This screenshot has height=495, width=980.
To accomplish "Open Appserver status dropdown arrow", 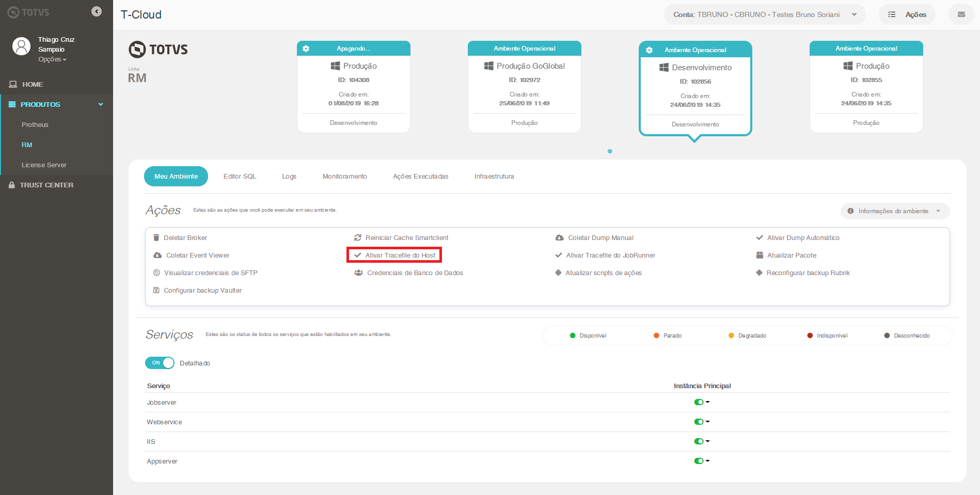I will click(x=708, y=461).
